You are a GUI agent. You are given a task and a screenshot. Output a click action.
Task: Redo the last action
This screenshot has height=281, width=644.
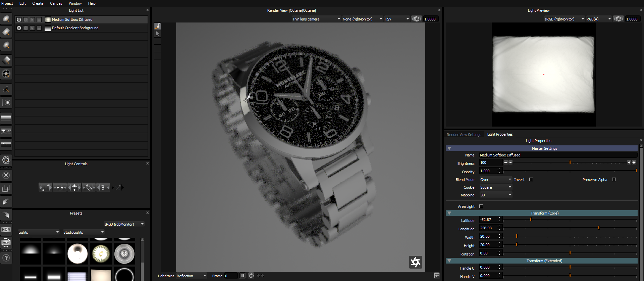pos(6,215)
